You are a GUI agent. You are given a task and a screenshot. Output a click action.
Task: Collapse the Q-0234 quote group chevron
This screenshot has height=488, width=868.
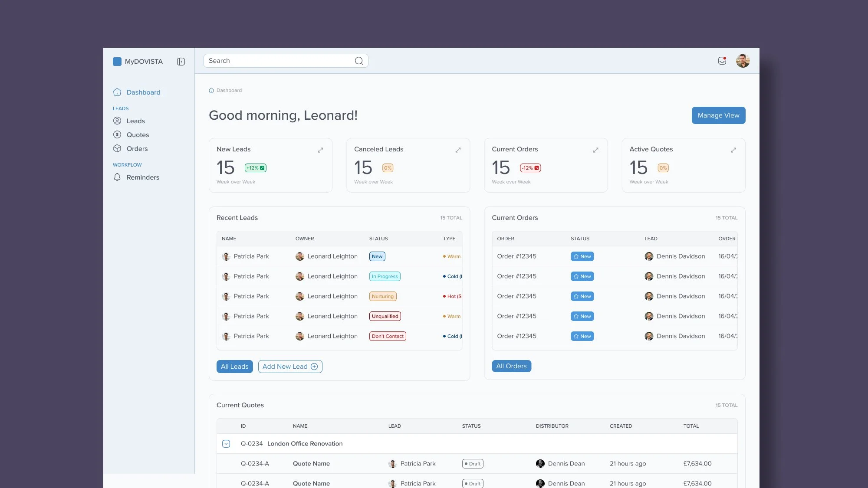[x=226, y=444]
